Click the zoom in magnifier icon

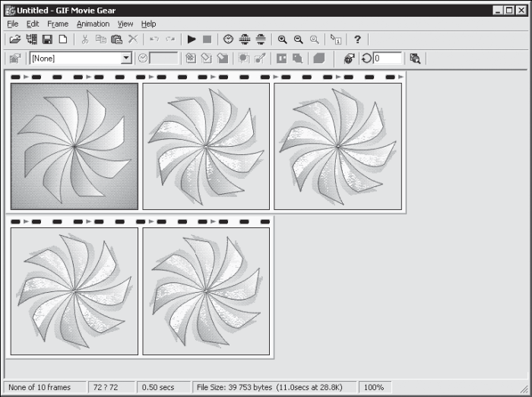point(282,40)
